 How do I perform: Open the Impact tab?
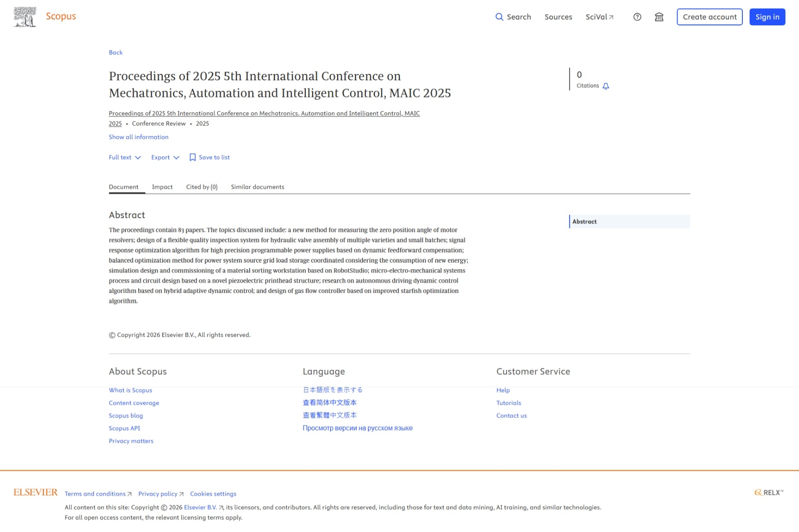coord(162,187)
